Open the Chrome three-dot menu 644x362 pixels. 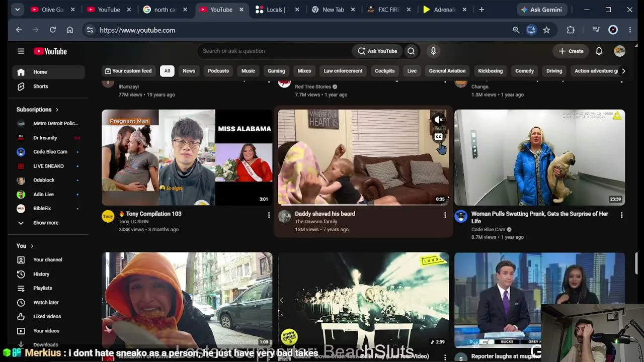pos(630,30)
